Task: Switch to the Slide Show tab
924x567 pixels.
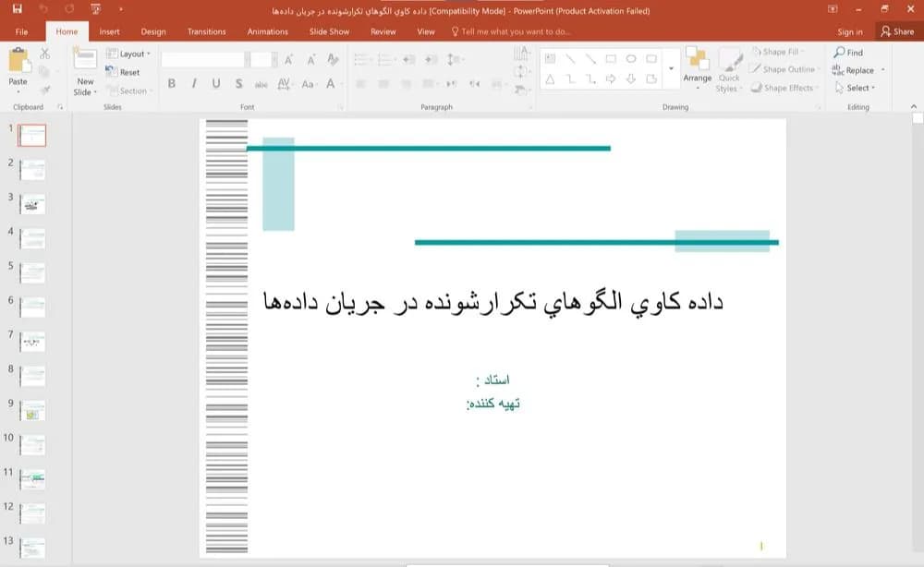Action: point(330,31)
